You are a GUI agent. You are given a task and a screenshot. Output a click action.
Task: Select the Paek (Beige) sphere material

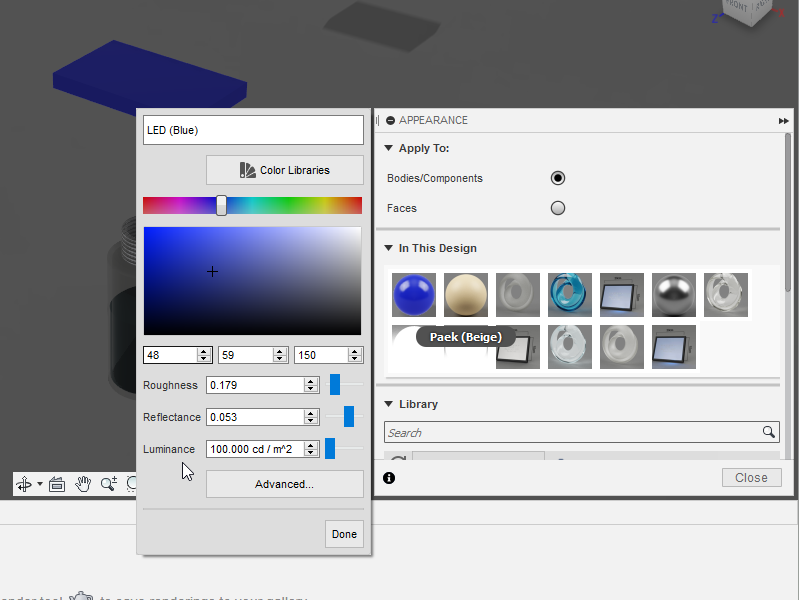(x=466, y=295)
